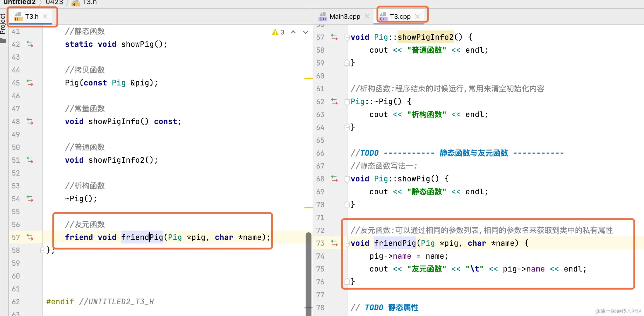Image resolution: width=644 pixels, height=316 pixels.
Task: Fold the friendPig function at line 73
Action: click(x=347, y=243)
